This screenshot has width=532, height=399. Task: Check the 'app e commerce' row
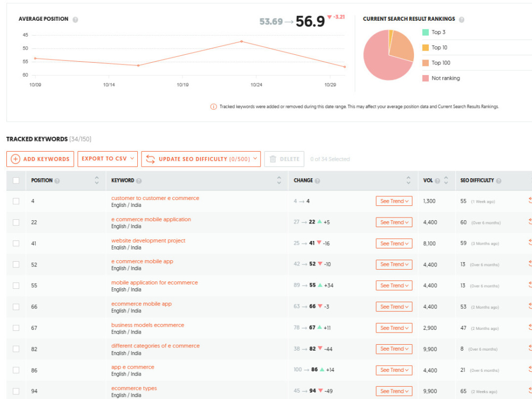(16, 370)
